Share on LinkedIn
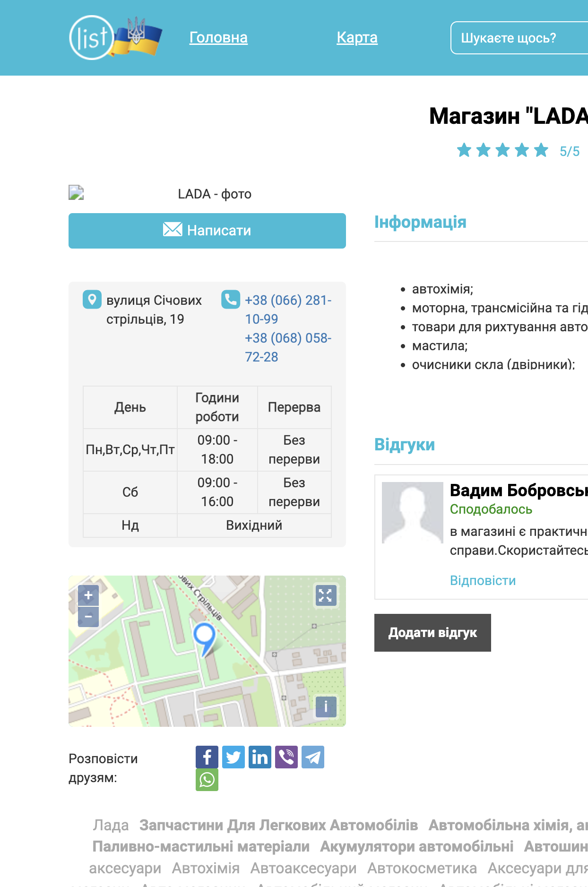This screenshot has height=887, width=588. pyautogui.click(x=260, y=757)
